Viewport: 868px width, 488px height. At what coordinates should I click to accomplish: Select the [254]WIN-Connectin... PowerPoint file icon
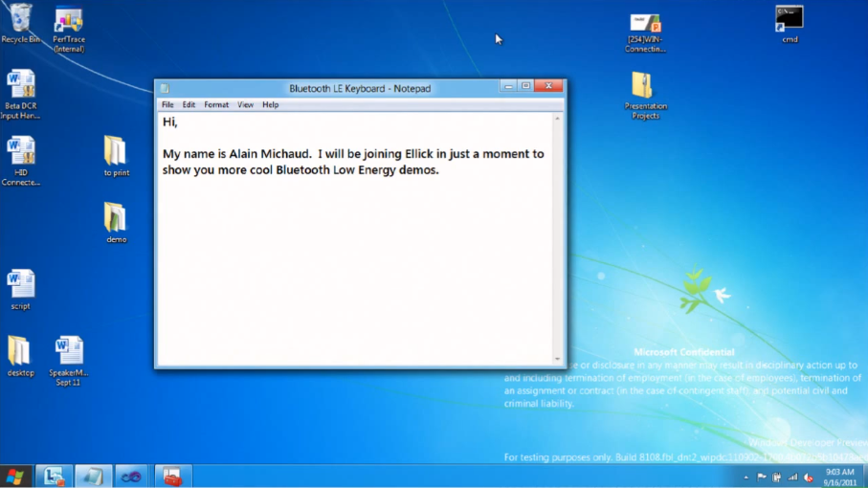coord(645,33)
